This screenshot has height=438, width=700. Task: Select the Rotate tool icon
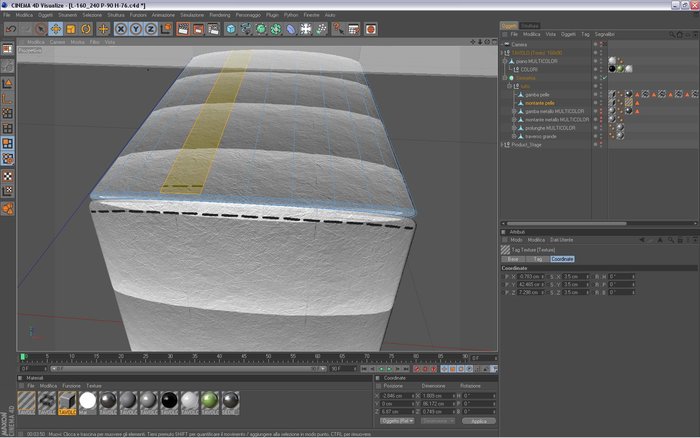[x=86, y=29]
